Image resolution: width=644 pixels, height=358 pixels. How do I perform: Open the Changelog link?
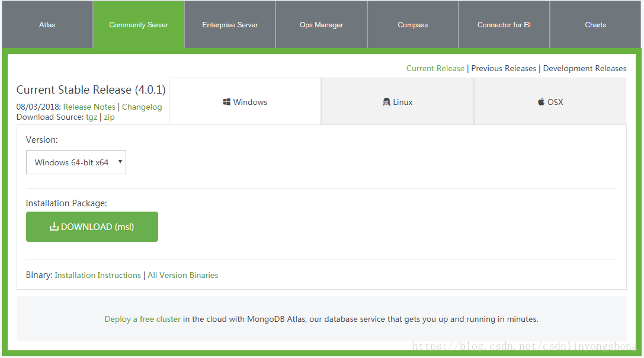tap(142, 107)
